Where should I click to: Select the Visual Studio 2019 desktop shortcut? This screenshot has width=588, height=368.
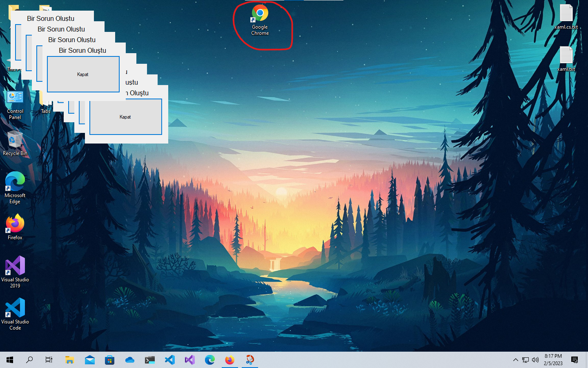15,272
